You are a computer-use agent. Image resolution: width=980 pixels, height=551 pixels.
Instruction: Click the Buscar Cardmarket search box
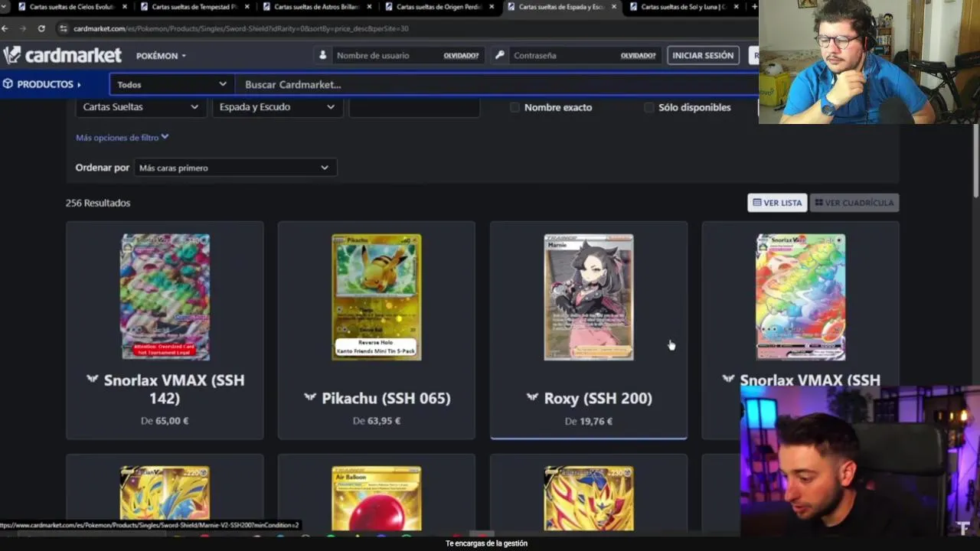click(496, 84)
